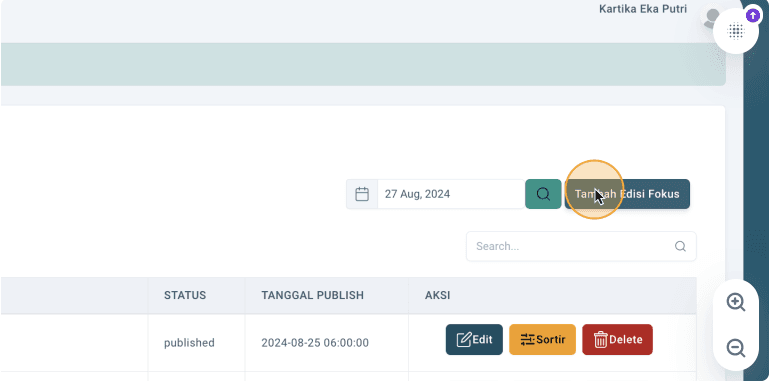Edit the published entry

coord(474,339)
